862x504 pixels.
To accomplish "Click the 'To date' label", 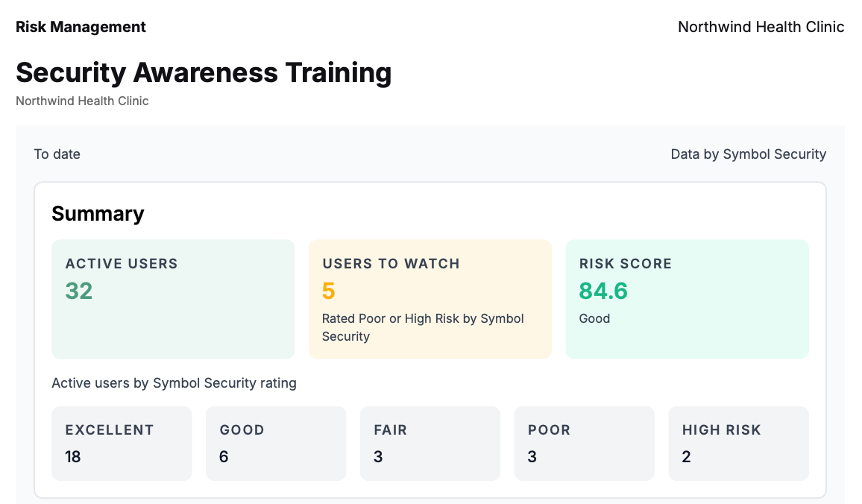I will coord(57,154).
